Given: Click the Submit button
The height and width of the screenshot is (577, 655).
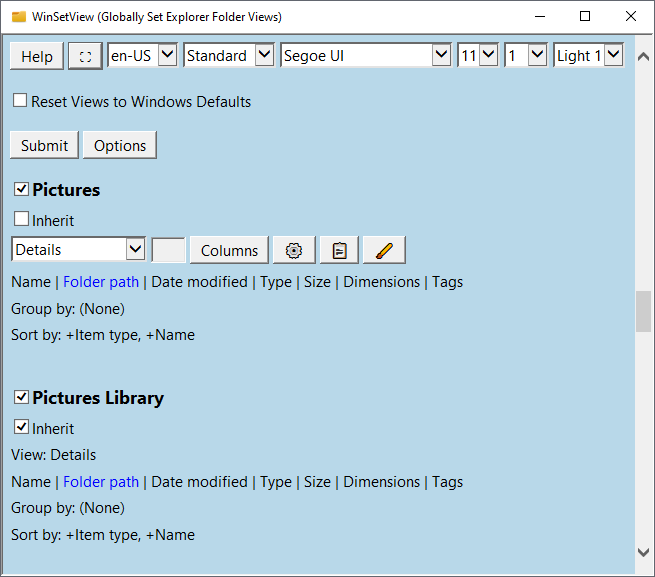Looking at the screenshot, I should (44, 145).
